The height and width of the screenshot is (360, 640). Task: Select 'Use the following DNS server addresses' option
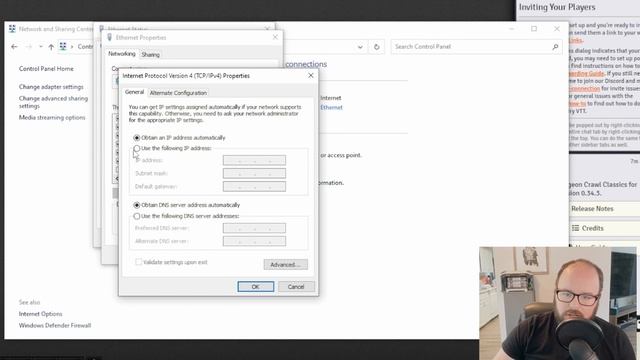pos(137,216)
